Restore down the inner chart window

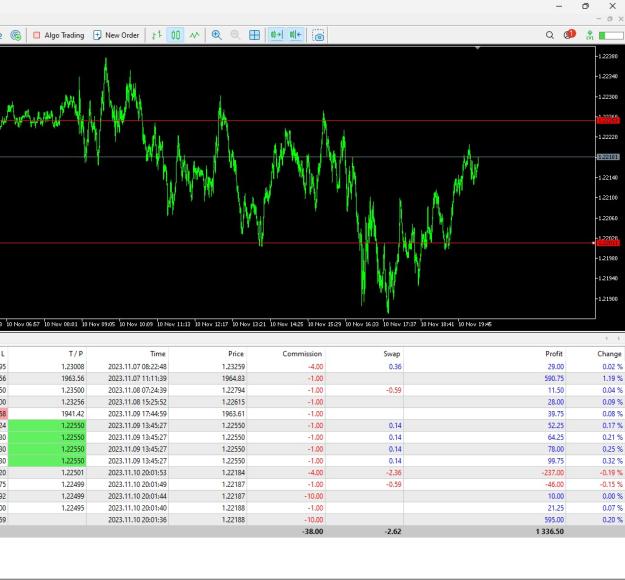[609, 19]
